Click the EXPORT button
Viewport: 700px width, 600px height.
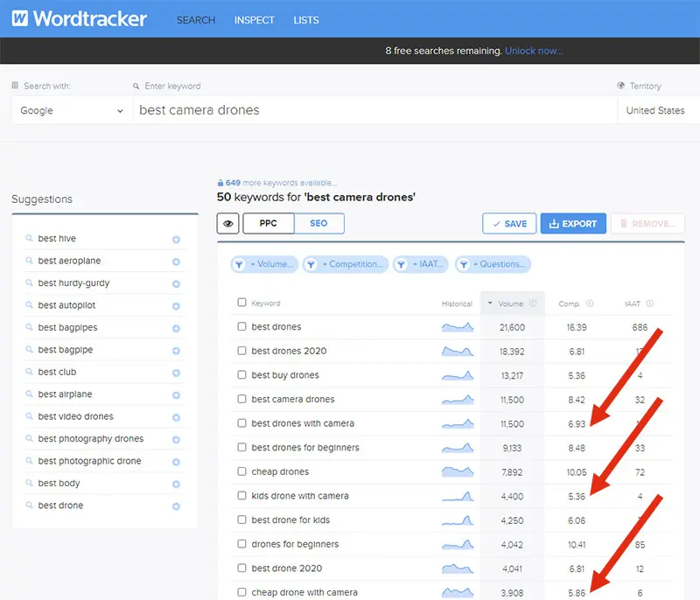pos(573,224)
